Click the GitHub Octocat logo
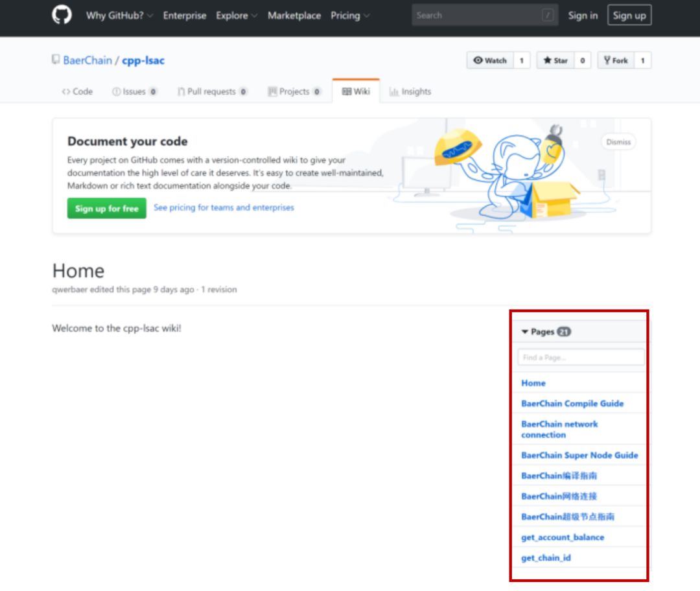The height and width of the screenshot is (591, 700). tap(62, 15)
